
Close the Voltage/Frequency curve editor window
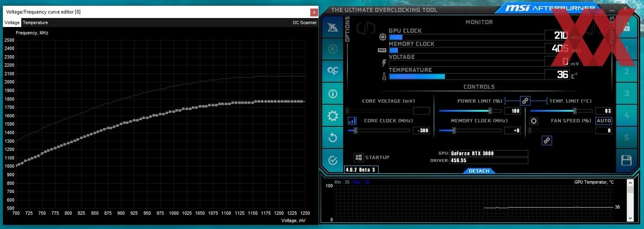tap(314, 12)
